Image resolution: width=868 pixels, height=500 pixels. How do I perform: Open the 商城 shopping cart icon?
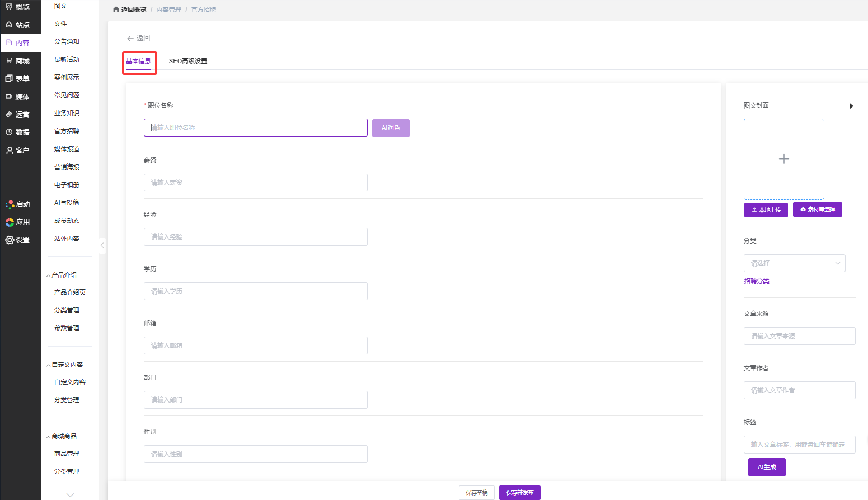9,60
